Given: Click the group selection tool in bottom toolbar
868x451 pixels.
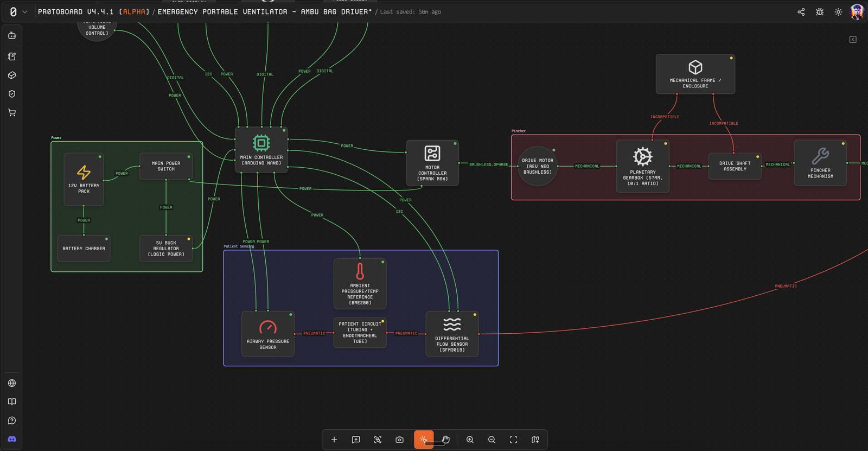Looking at the screenshot, I should click(378, 440).
